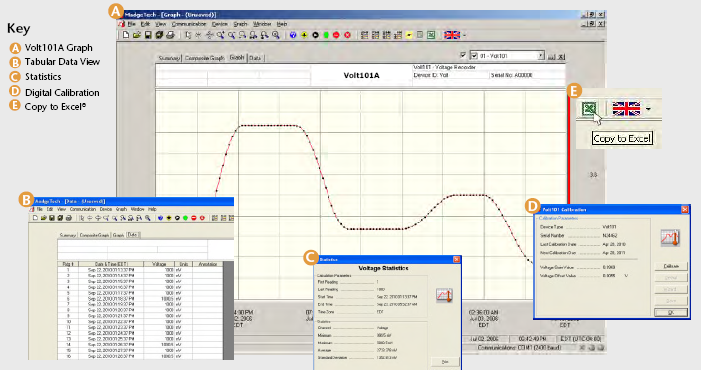Click red stop device icon in Graph toolbar

337,35
